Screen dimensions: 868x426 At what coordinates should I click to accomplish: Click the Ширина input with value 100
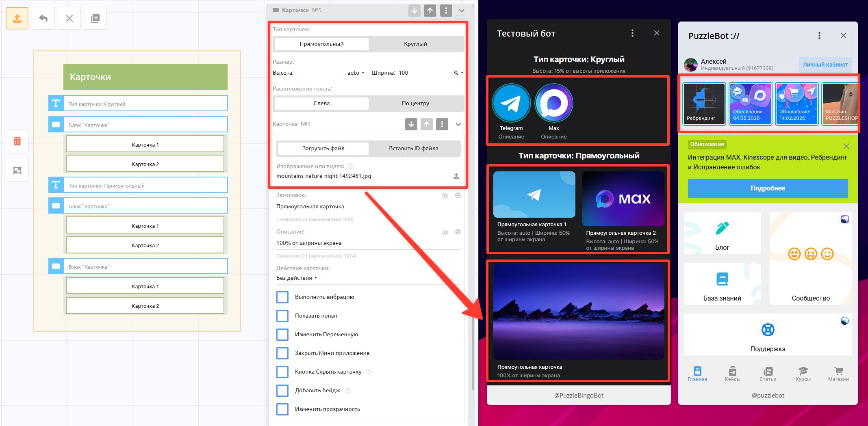[424, 73]
